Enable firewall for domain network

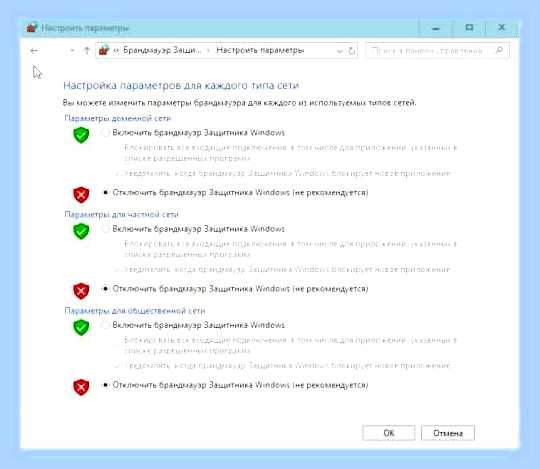coord(105,133)
